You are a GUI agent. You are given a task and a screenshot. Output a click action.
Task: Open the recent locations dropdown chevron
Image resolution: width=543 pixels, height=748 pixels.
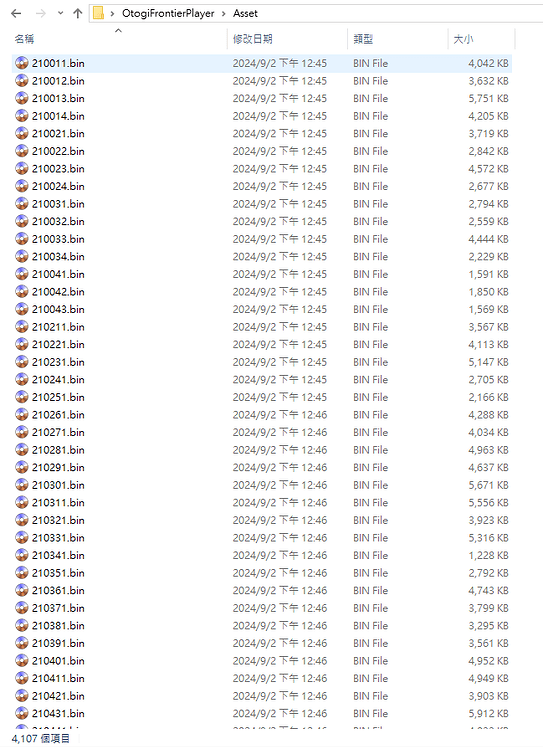coord(60,13)
